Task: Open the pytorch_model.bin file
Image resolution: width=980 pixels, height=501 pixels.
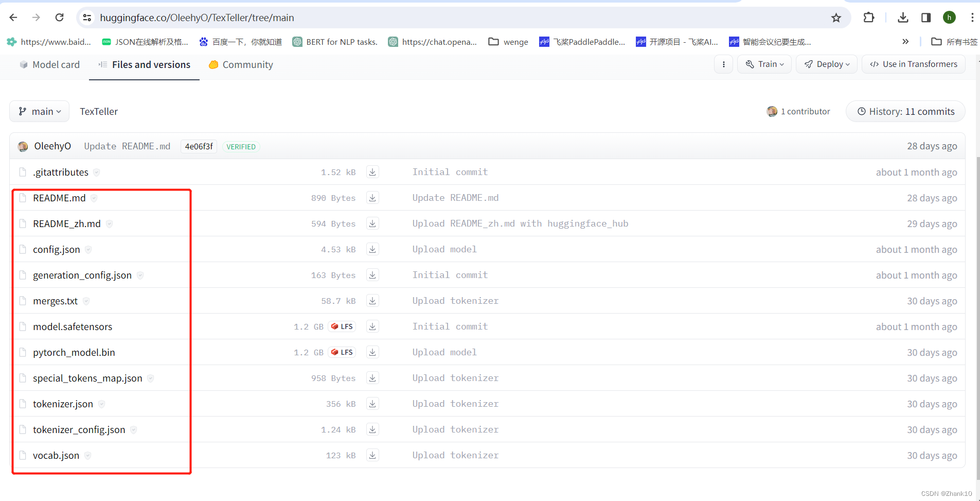Action: pos(74,352)
